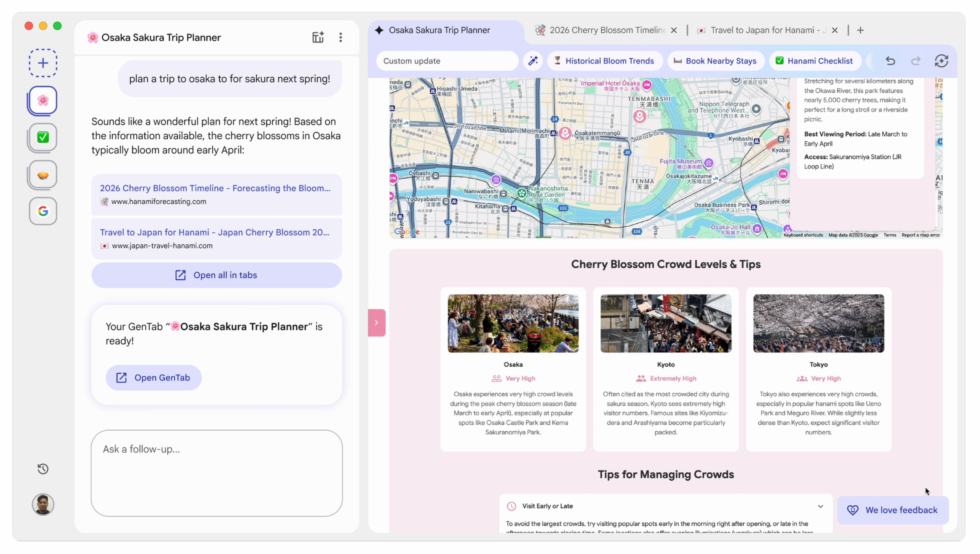This screenshot has width=980, height=554.
Task: Open the history clock icon
Action: (43, 469)
